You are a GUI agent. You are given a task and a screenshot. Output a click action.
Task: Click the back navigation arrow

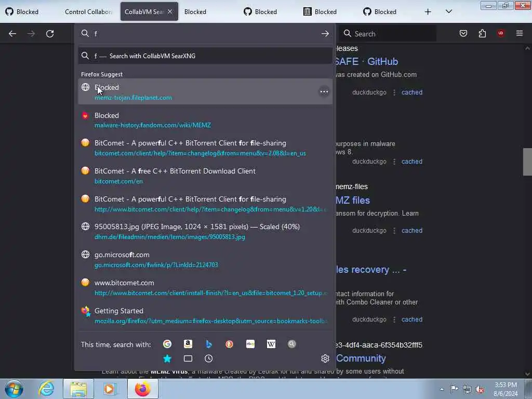(12, 34)
